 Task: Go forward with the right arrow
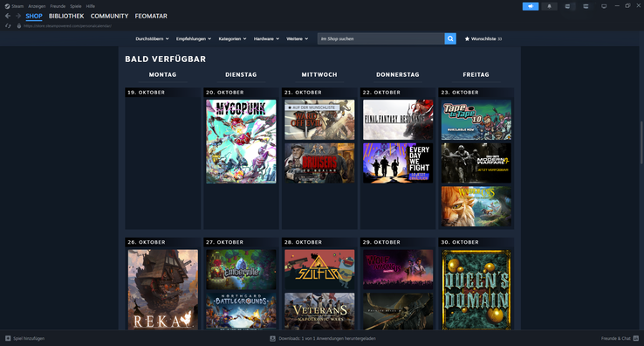tap(18, 16)
